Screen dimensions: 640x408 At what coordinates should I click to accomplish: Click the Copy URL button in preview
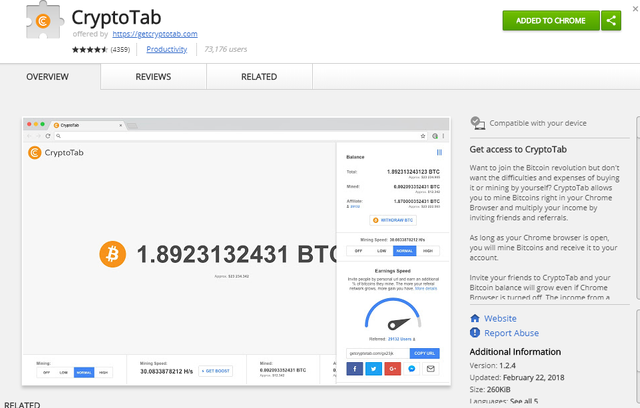coord(424,353)
